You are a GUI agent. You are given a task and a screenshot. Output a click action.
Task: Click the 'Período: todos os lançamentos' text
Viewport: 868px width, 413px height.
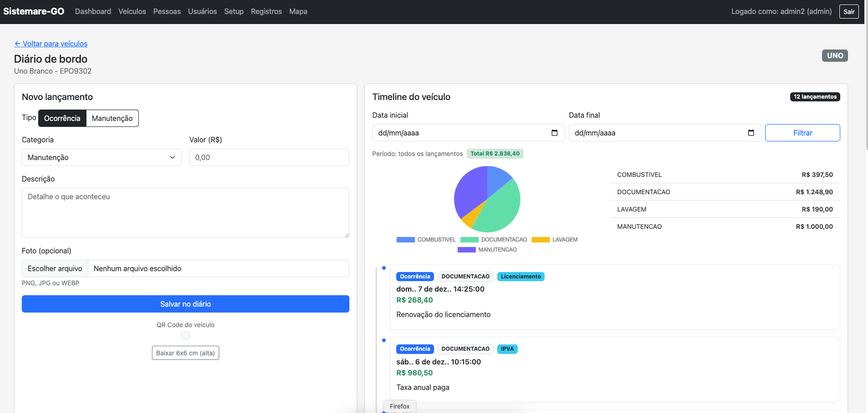click(x=417, y=154)
